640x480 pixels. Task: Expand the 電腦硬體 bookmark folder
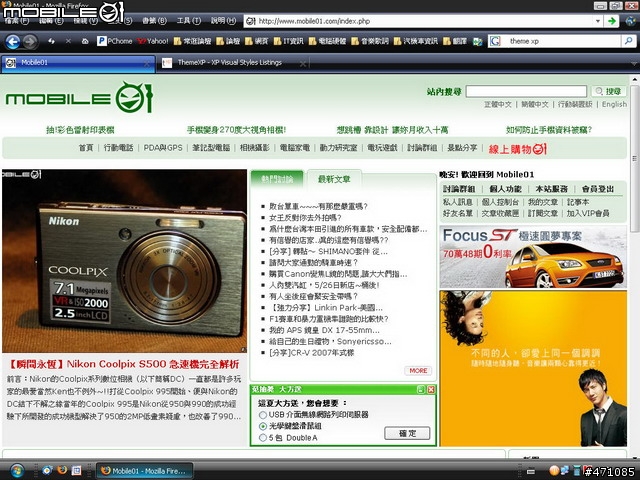(x=327, y=41)
